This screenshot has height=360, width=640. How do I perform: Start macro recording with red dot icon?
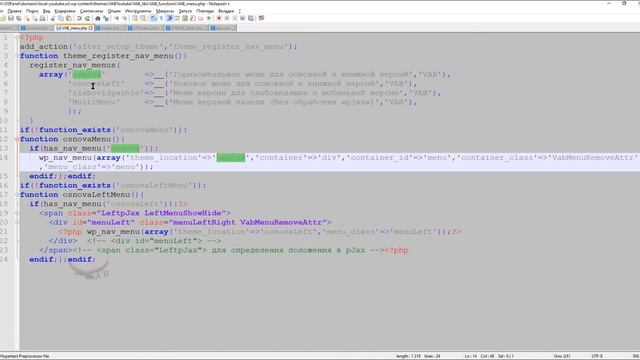tap(219, 18)
